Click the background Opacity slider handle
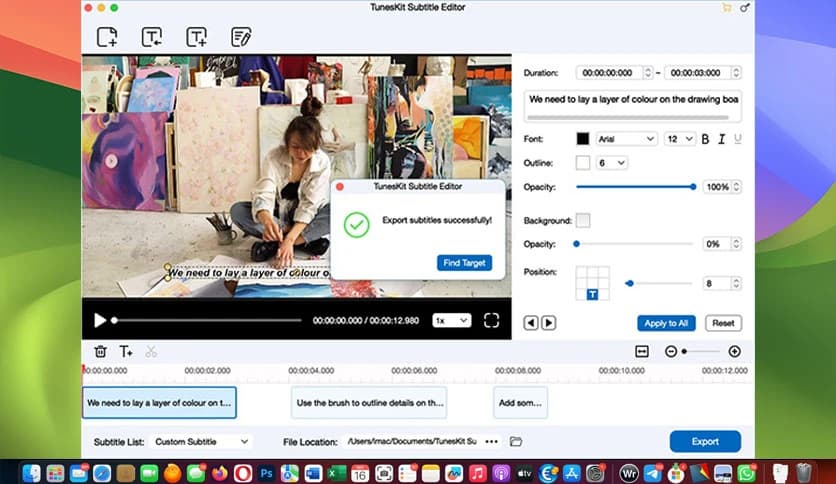Image resolution: width=836 pixels, height=484 pixels. (x=576, y=244)
